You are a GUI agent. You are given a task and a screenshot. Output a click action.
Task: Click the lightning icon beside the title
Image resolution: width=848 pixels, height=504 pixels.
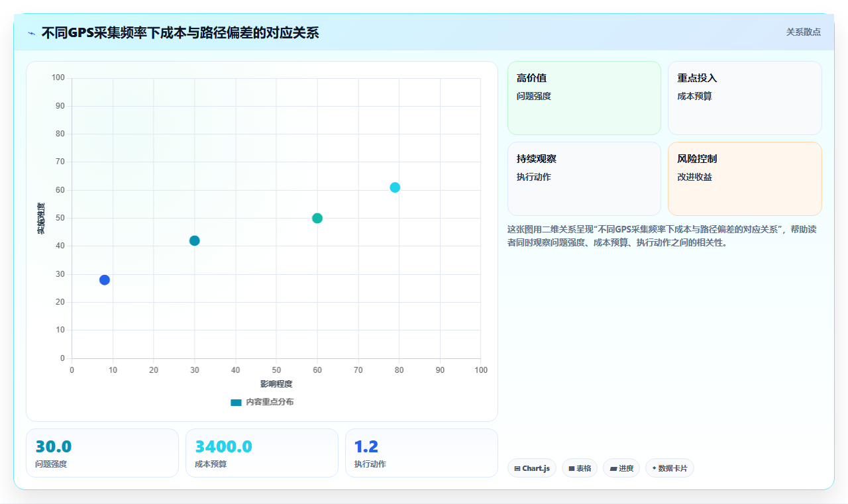click(x=32, y=33)
